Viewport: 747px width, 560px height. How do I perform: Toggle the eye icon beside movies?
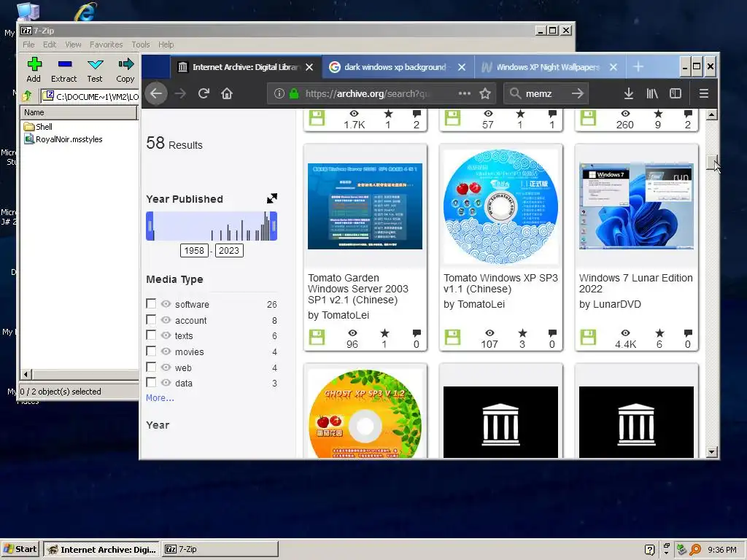pos(166,351)
